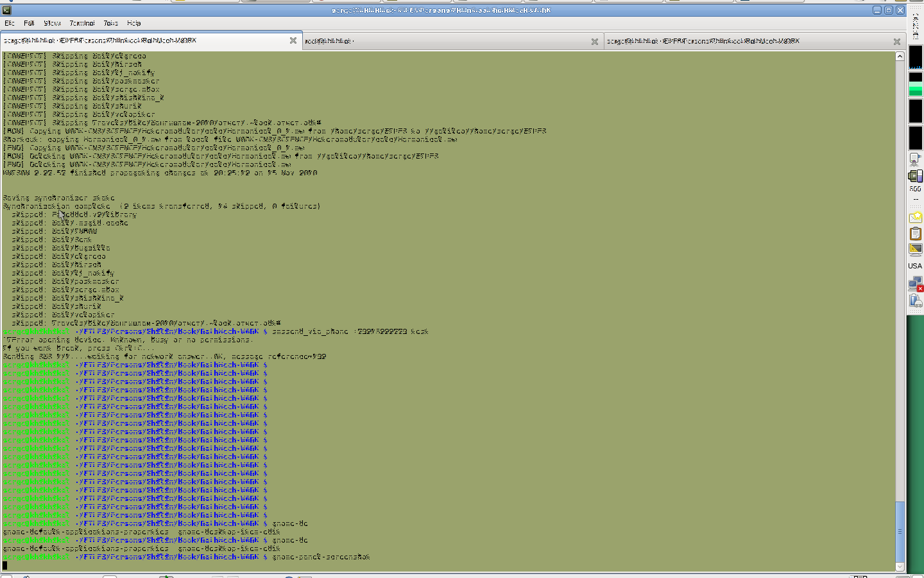Close the first terminal tab

pyautogui.click(x=293, y=40)
